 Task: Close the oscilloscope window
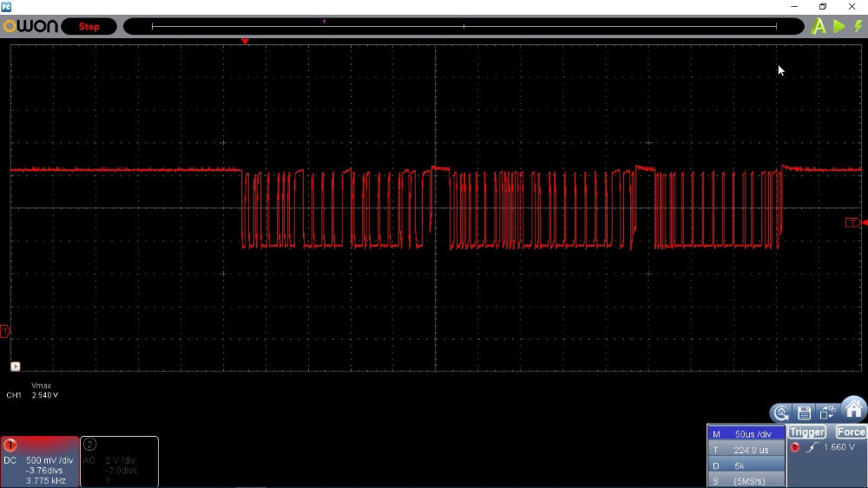point(852,7)
